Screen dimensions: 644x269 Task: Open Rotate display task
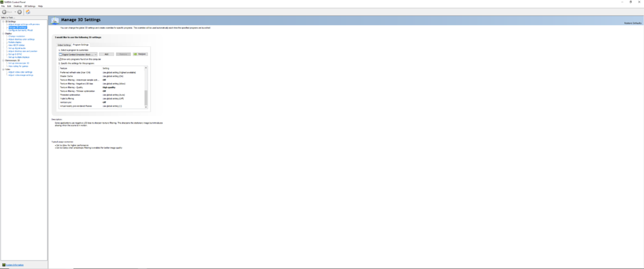(x=15, y=42)
